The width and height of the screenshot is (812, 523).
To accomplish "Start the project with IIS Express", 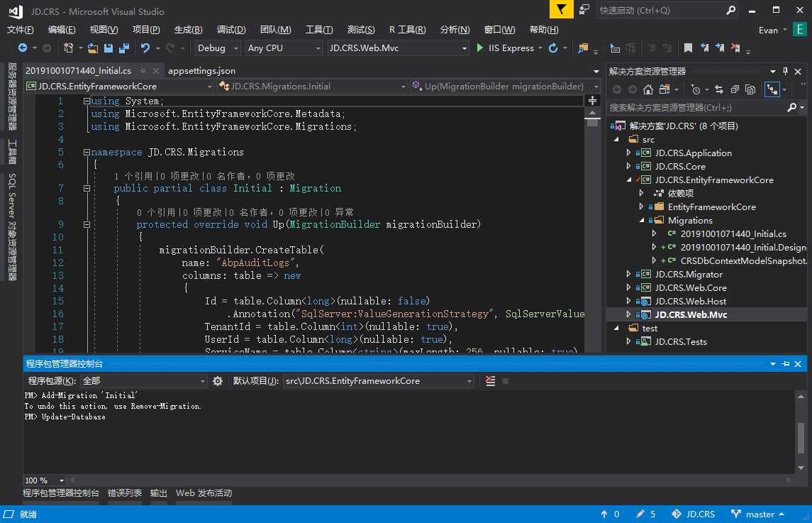I will (505, 48).
